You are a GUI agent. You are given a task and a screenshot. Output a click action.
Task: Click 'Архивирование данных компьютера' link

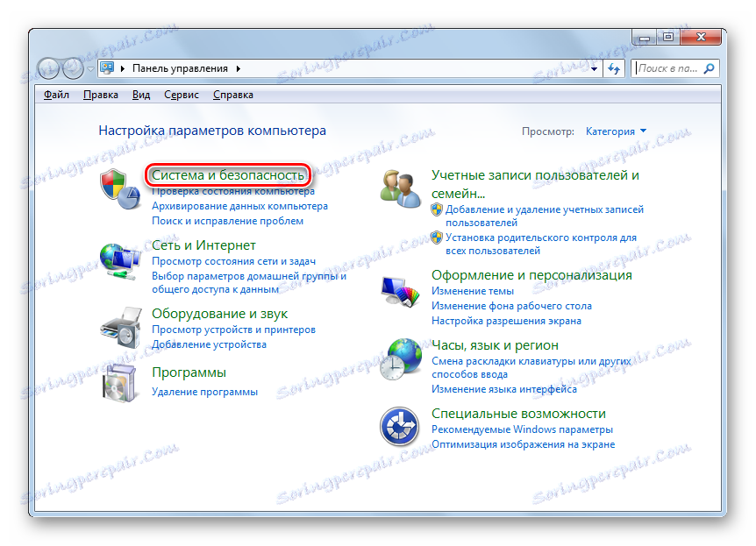pyautogui.click(x=239, y=206)
